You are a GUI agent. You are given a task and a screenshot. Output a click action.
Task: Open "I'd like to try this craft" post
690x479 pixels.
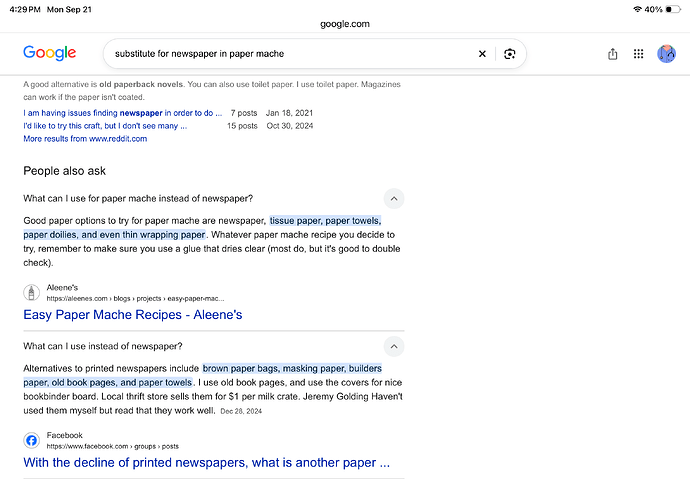[x=105, y=126]
